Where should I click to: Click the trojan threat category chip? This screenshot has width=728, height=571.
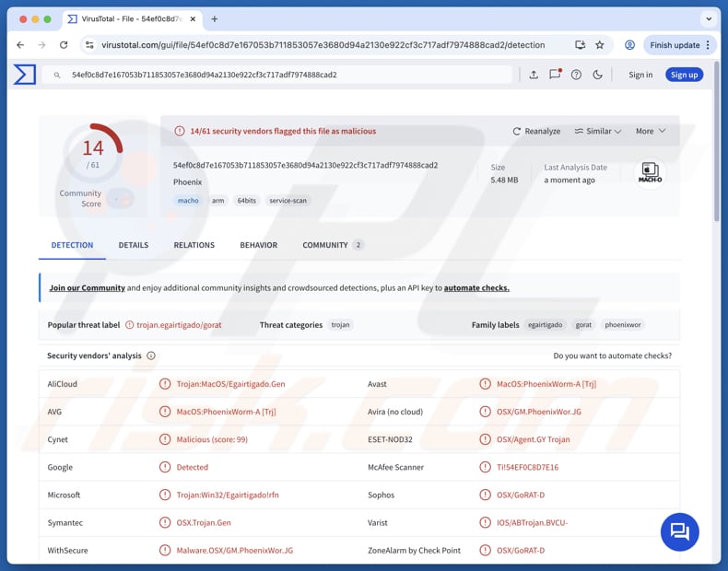click(340, 325)
